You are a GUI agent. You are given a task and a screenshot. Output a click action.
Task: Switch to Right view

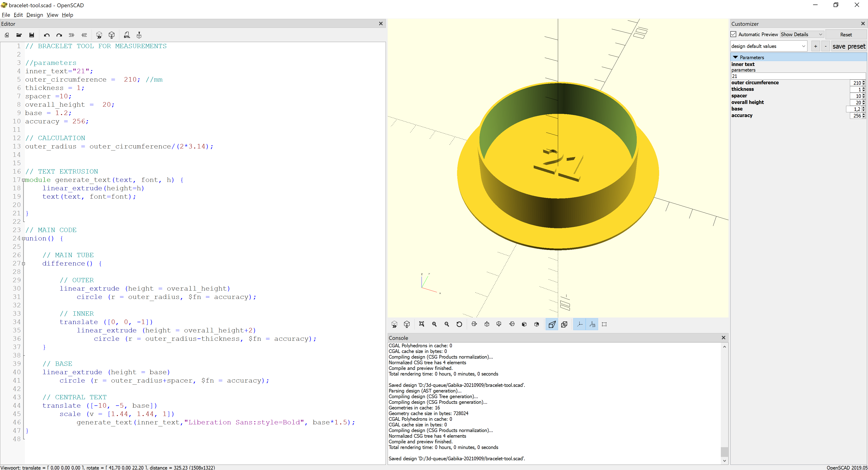coord(474,324)
